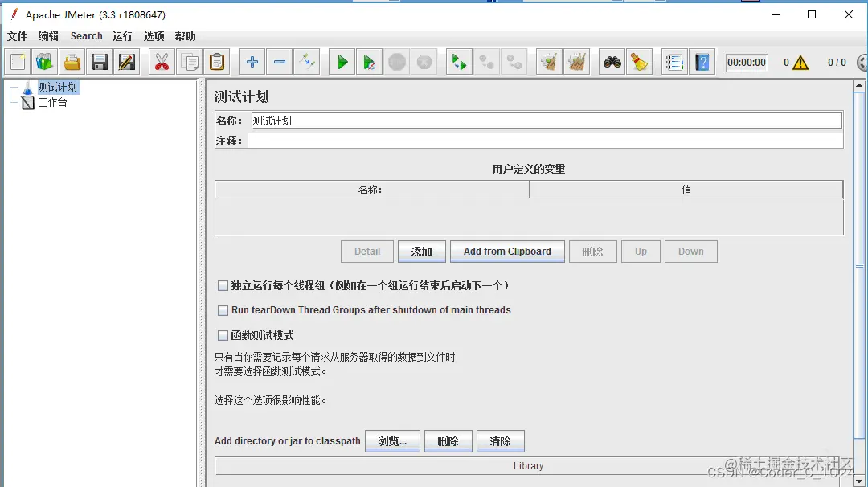868x487 pixels.
Task: Open the 选项 menu
Action: 154,36
